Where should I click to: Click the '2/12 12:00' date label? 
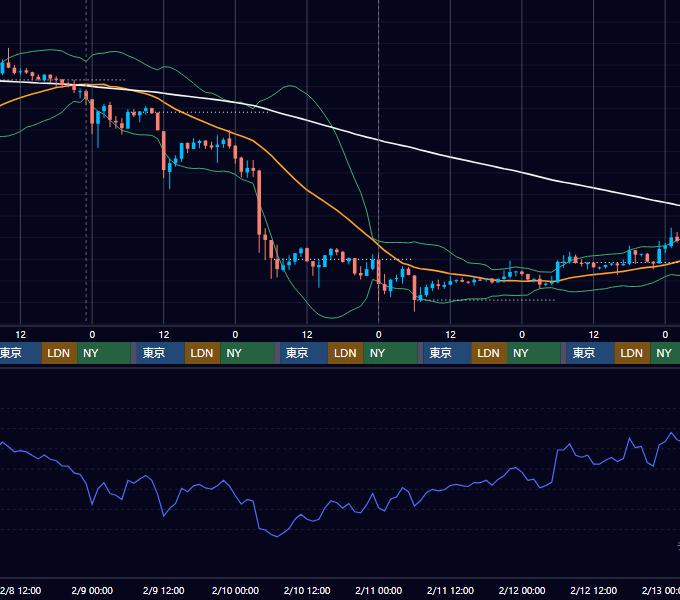593,590
